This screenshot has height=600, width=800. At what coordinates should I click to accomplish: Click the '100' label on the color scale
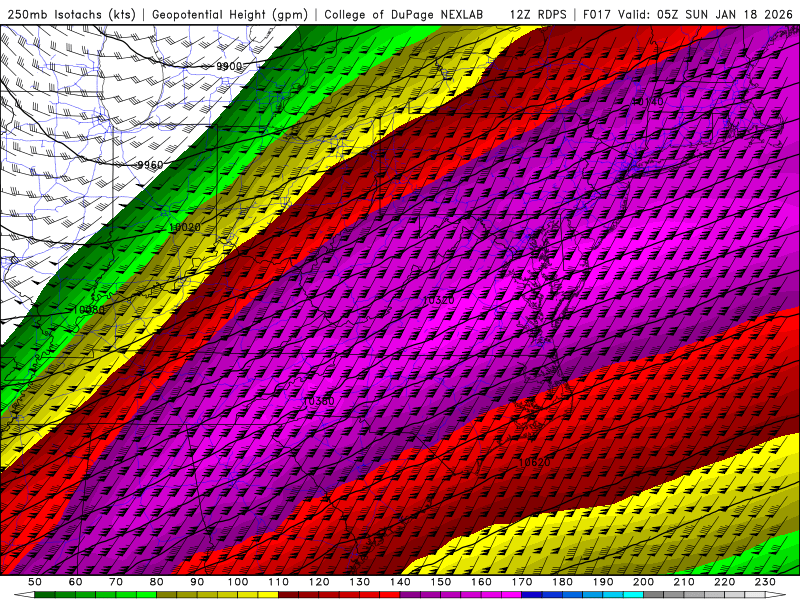click(x=238, y=582)
